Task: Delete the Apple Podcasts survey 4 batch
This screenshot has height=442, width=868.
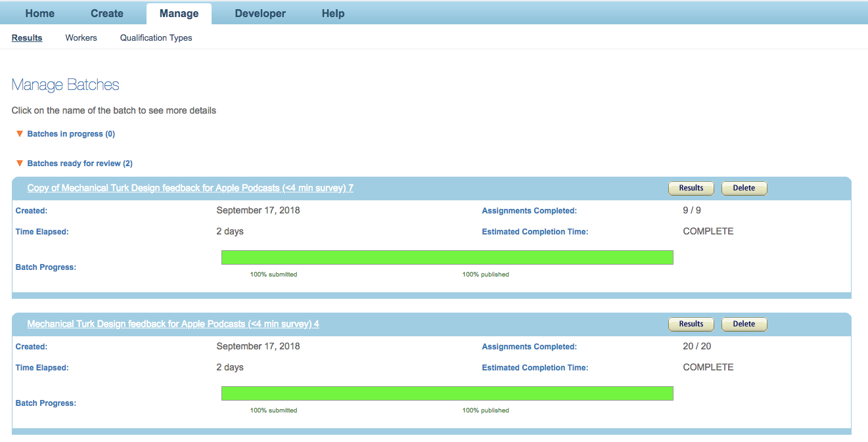Action: (x=744, y=324)
